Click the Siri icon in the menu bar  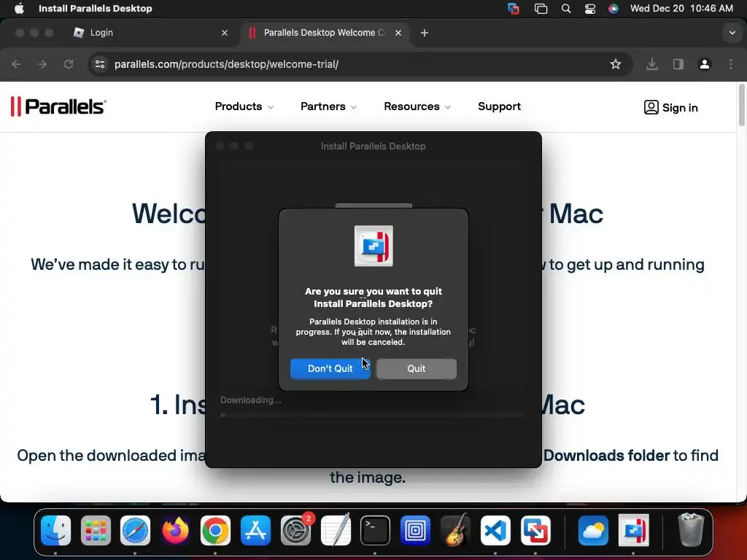(613, 9)
